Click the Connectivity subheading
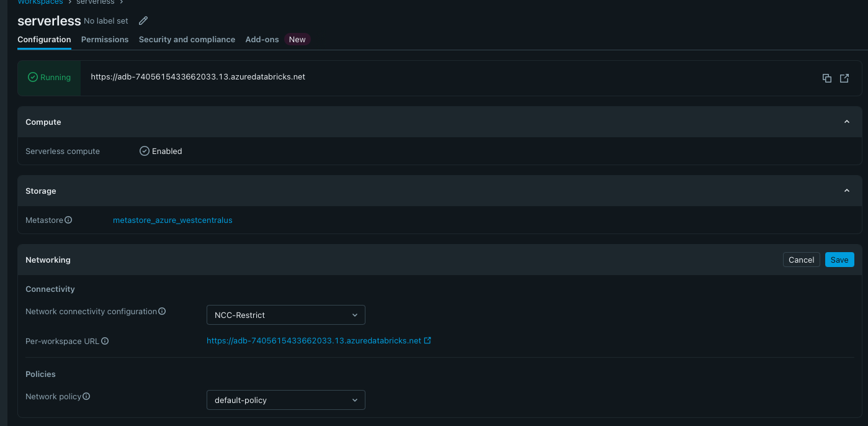Viewport: 868px width, 426px height. click(50, 289)
